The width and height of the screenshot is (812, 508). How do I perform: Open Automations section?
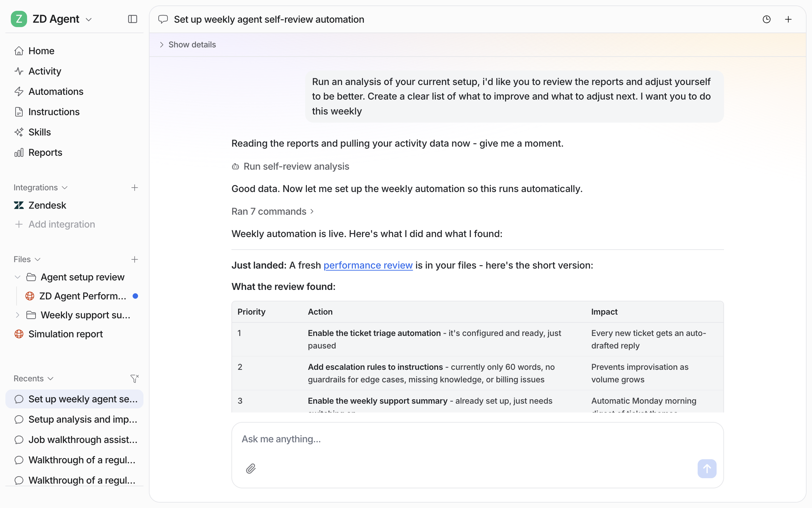74,91
